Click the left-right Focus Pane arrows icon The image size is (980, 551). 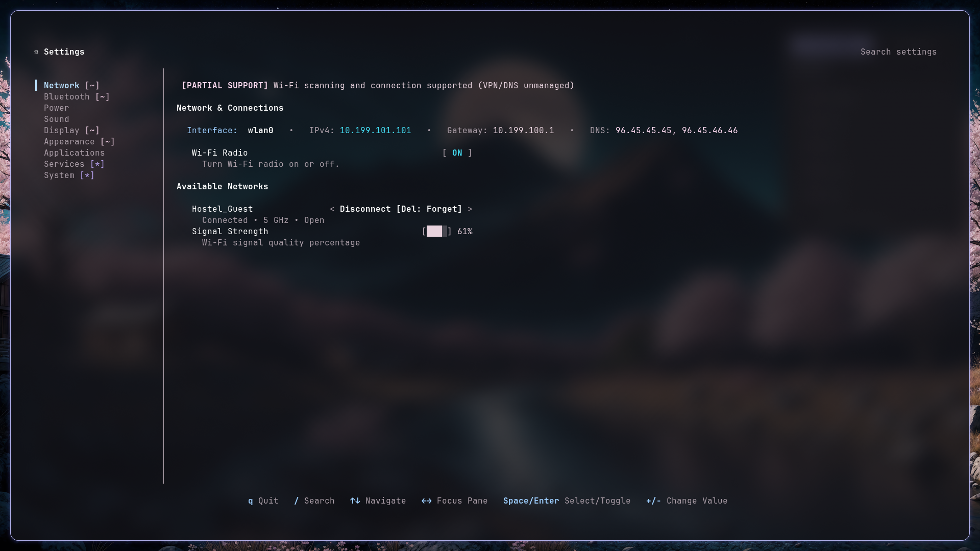426,501
